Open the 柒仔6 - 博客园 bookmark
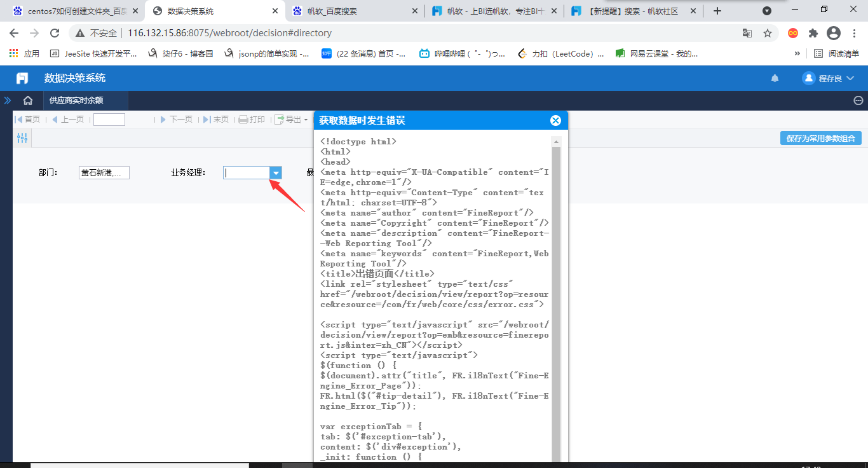The image size is (868, 468). (180, 54)
